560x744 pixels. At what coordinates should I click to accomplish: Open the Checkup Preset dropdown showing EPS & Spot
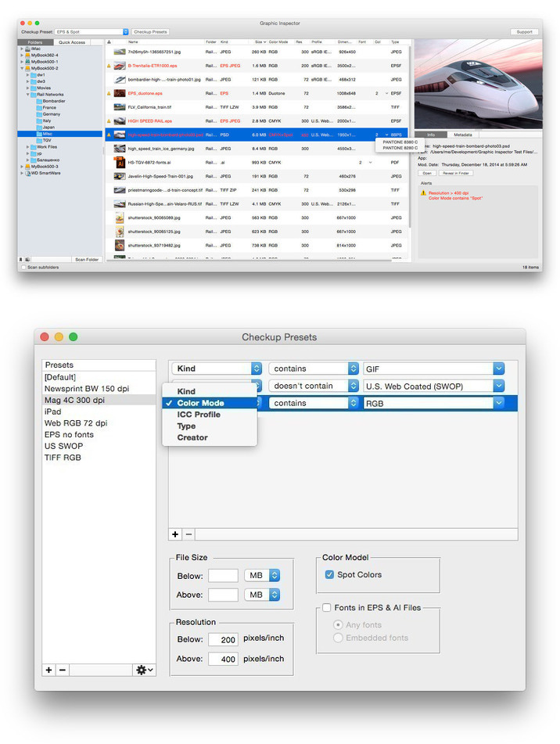tap(92, 32)
